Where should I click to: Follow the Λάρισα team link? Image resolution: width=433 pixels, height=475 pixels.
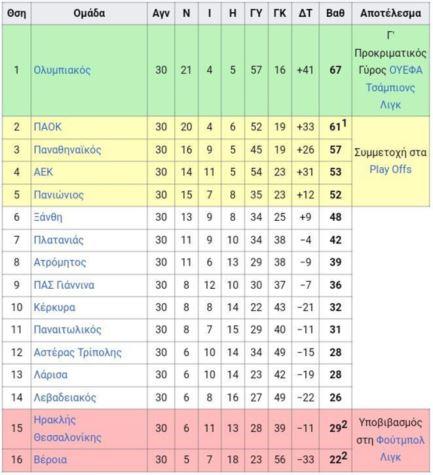point(51,375)
